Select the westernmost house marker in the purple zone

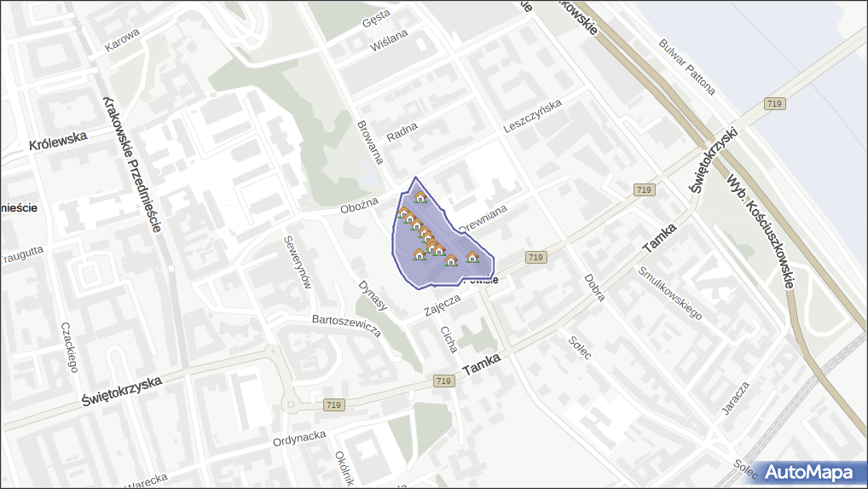402,213
